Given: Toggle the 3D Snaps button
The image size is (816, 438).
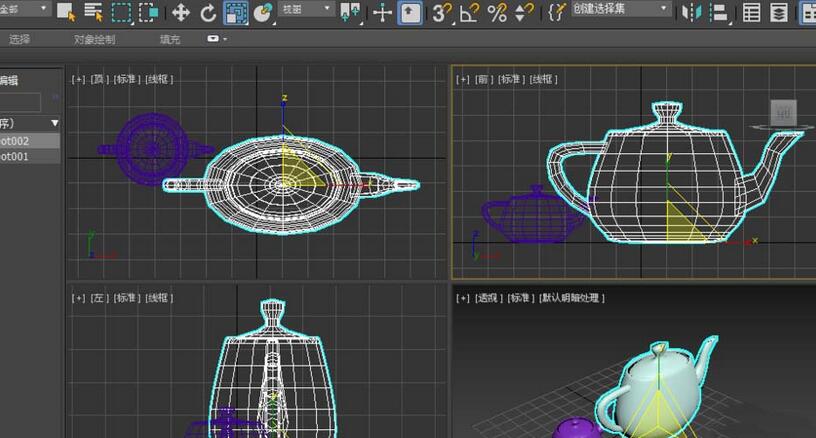Looking at the screenshot, I should tap(441, 12).
